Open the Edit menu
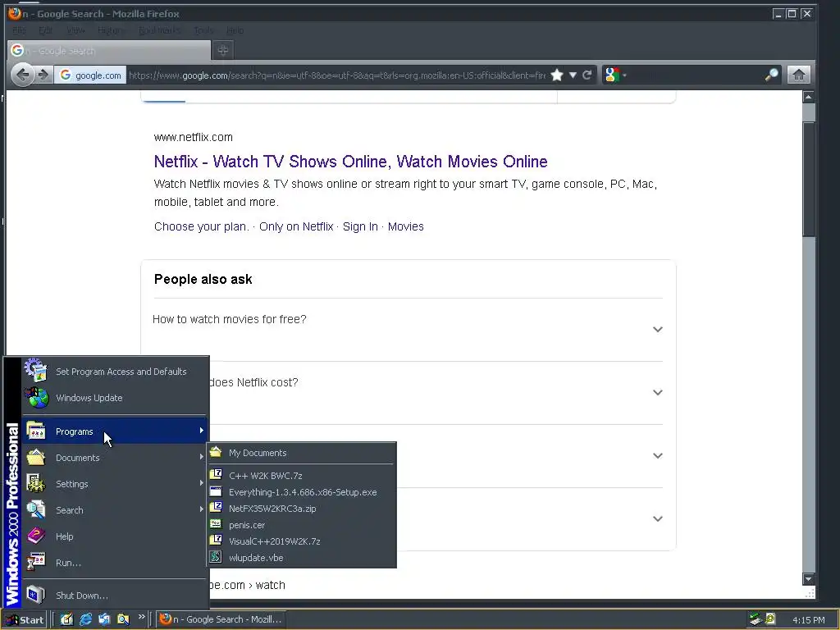Viewport: 840px width, 630px height. 46,30
